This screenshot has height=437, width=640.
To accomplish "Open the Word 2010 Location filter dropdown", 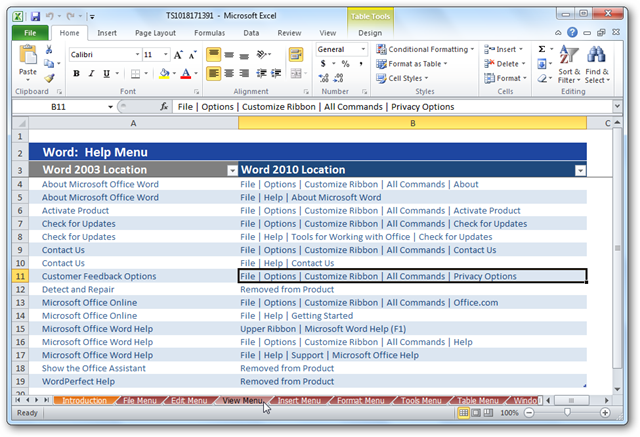I will click(580, 170).
